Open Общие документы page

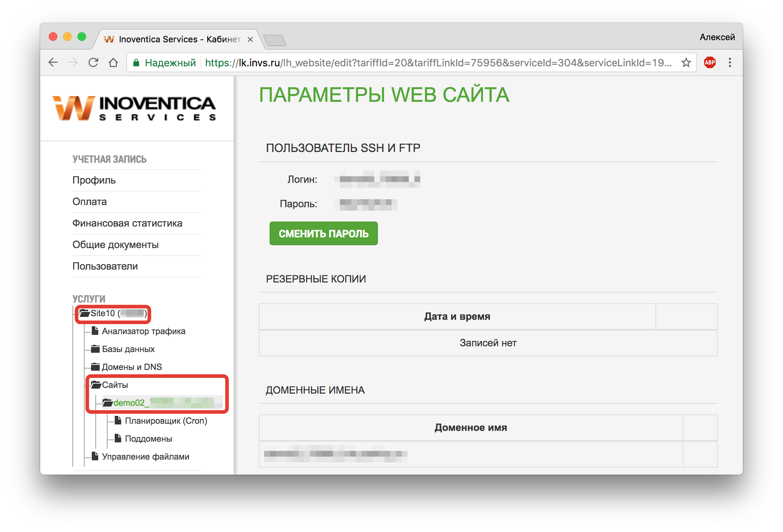click(x=115, y=244)
